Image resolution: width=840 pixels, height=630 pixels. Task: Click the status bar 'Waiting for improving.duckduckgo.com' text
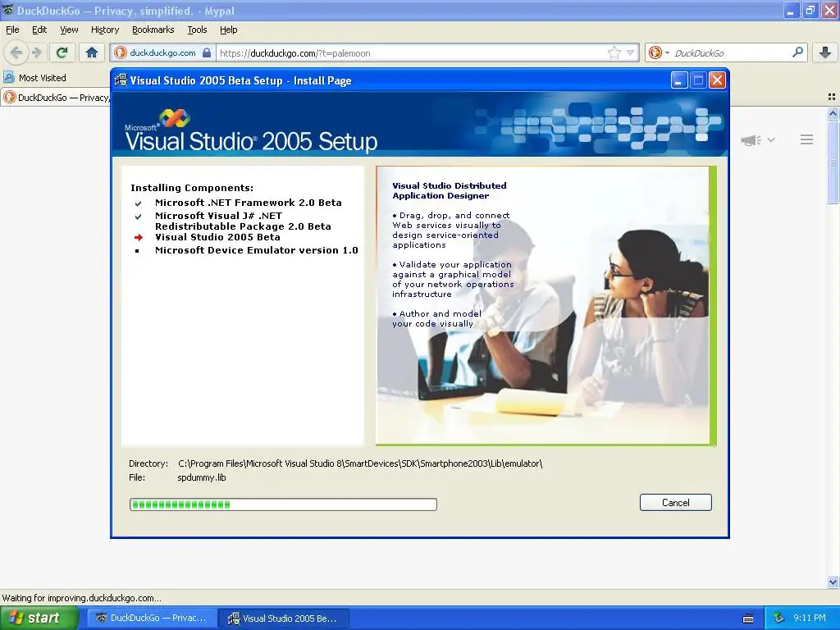click(81, 598)
